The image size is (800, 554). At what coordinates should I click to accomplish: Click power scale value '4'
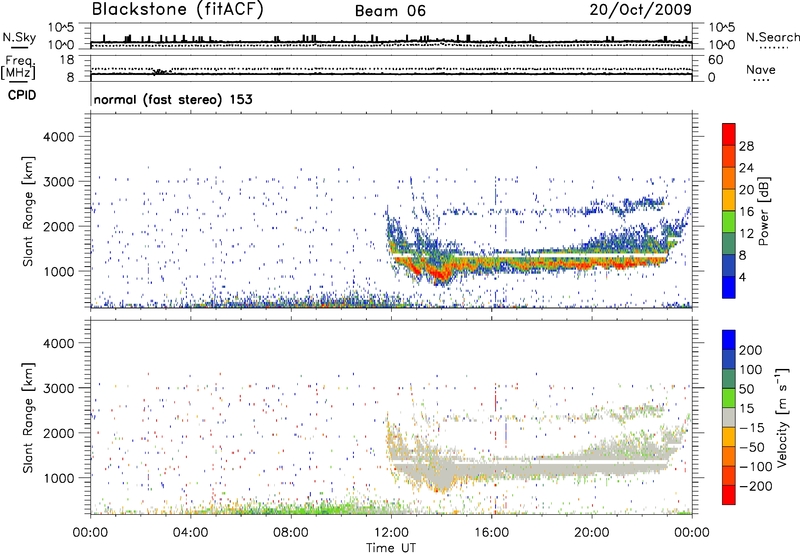pyautogui.click(x=742, y=277)
